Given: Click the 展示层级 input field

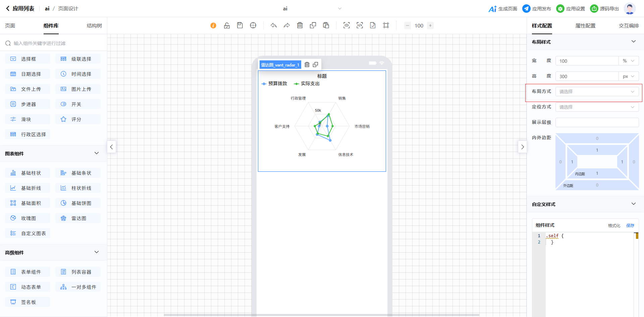Looking at the screenshot, I should click(597, 122).
